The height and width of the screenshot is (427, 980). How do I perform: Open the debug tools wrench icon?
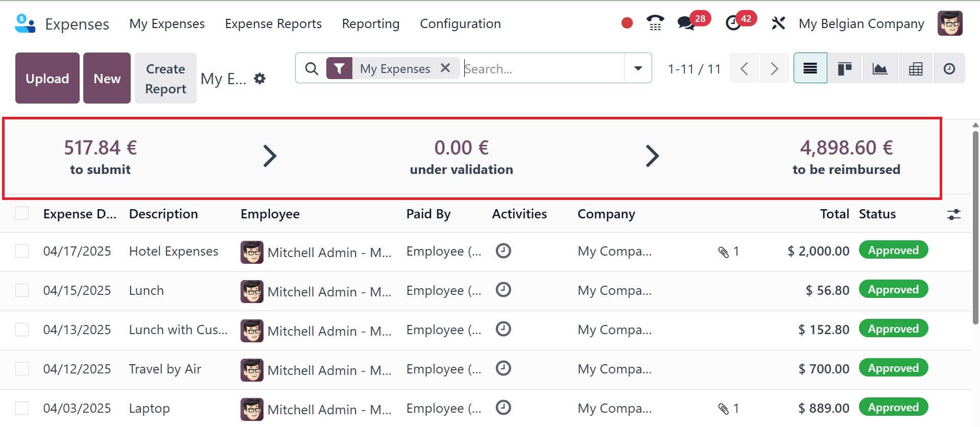[778, 23]
